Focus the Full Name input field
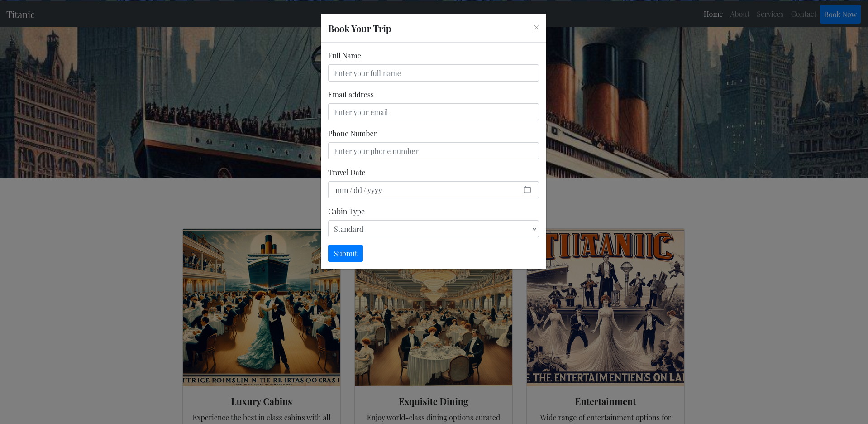868x424 pixels. pos(434,73)
